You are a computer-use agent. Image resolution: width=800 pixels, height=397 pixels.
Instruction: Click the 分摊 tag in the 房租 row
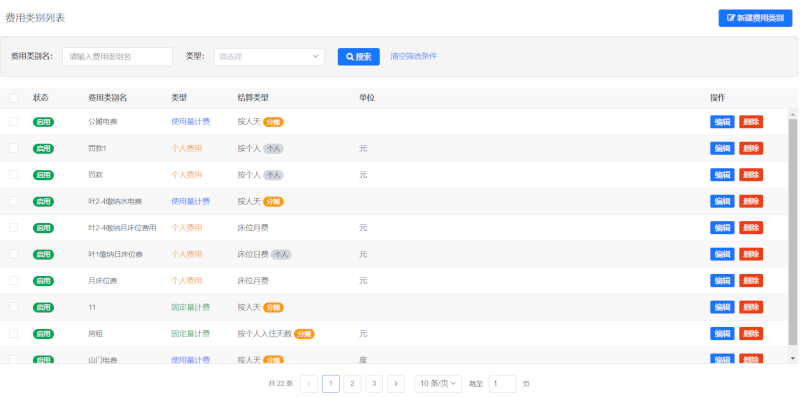click(304, 334)
